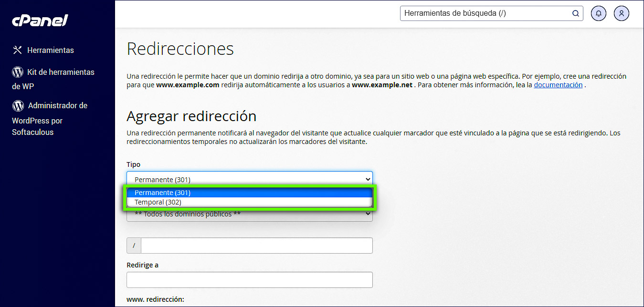Open the notifications bell
Screen dimensions: 644x307
coord(598,13)
